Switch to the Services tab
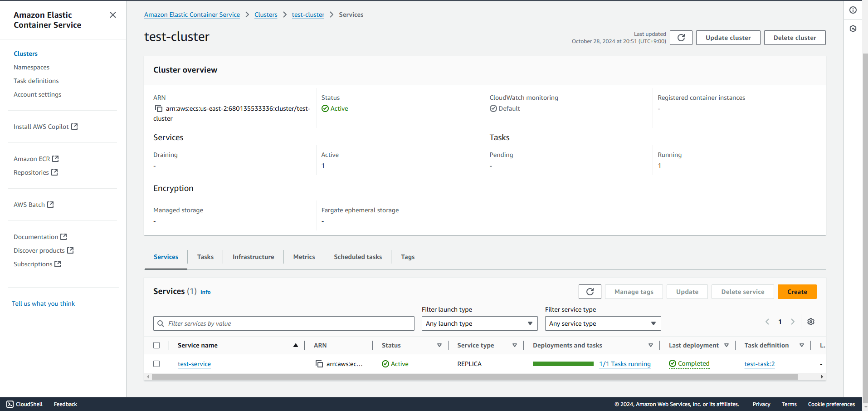 pyautogui.click(x=166, y=257)
